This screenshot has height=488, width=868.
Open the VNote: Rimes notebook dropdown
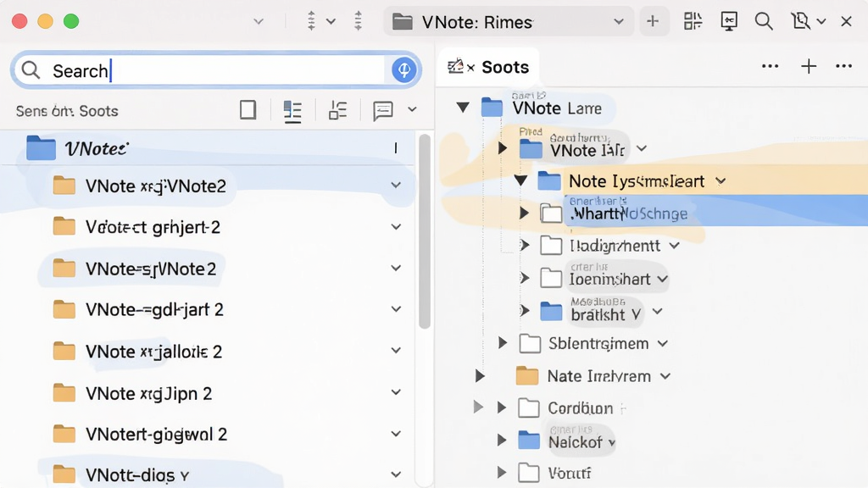(x=619, y=21)
